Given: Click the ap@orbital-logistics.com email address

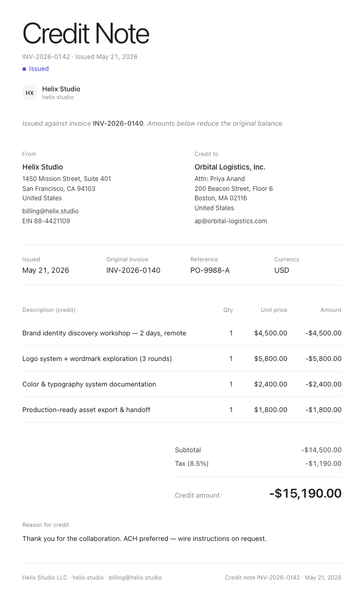Looking at the screenshot, I should tap(230, 221).
